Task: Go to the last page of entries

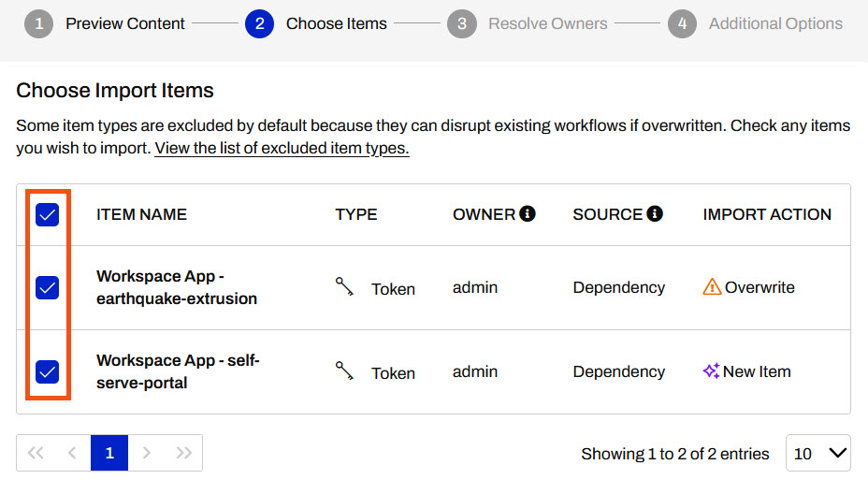Action: [183, 453]
